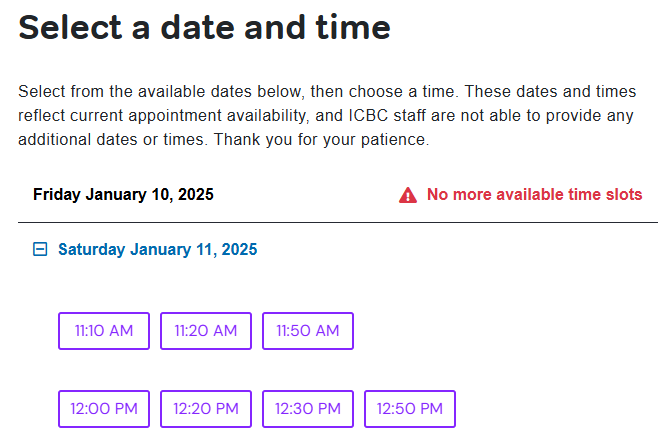
Task: Click the divider line under the Friday row
Action: tap(338, 222)
